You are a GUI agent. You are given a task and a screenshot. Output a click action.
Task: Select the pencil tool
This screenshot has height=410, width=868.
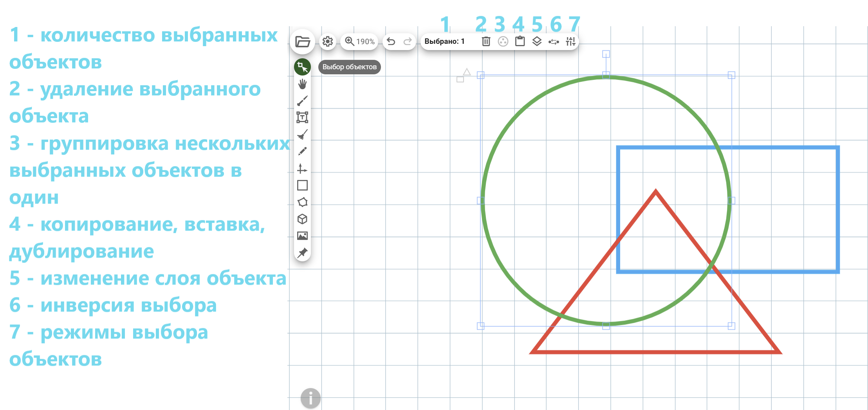click(302, 151)
